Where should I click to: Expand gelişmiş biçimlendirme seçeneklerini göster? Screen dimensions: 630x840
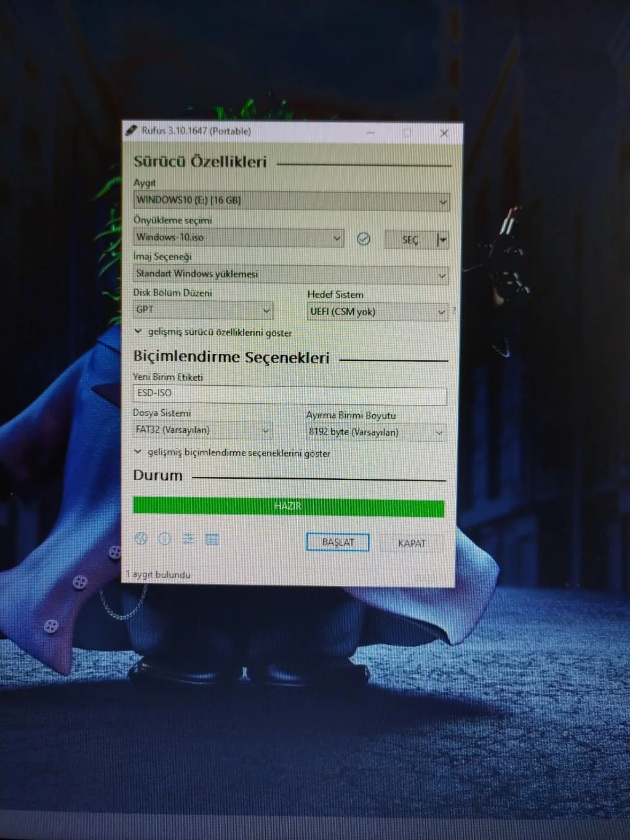(232, 453)
